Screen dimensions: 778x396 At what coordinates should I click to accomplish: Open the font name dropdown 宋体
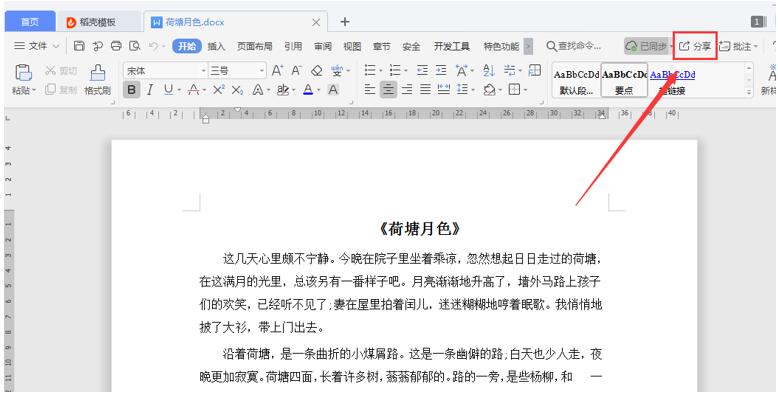(165, 71)
